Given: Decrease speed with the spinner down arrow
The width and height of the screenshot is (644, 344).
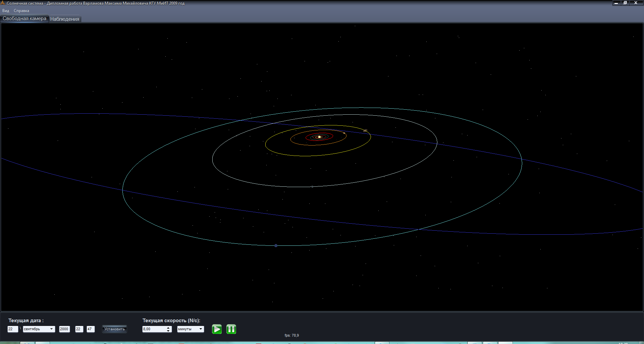Looking at the screenshot, I should (168, 331).
